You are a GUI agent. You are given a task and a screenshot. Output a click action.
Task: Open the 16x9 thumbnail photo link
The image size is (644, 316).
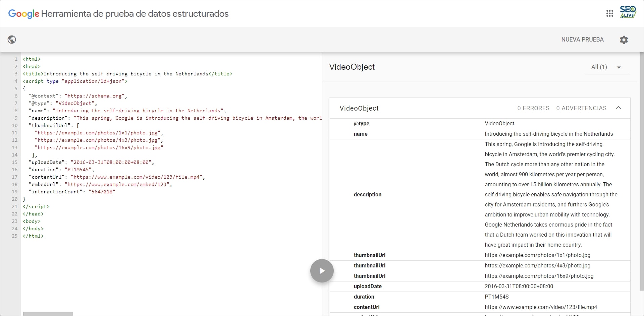point(539,276)
